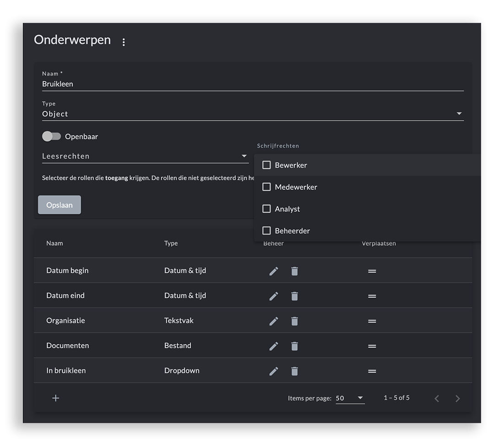The height and width of the screenshot is (446, 504).
Task: Edit the Datum begin row
Action: click(x=274, y=271)
